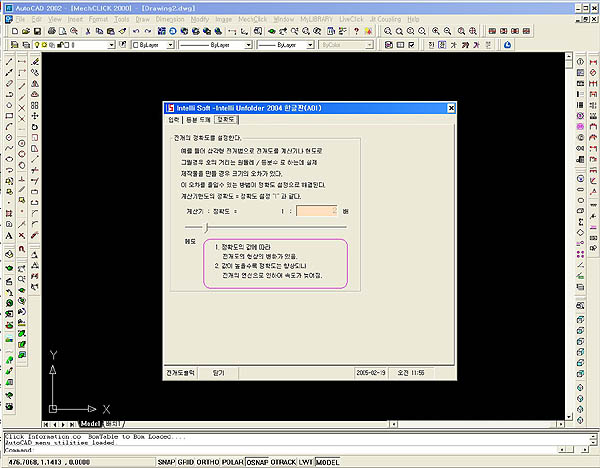The image size is (600, 468).
Task: Select the Line tool in the Draw toolbar
Action: coord(9,62)
